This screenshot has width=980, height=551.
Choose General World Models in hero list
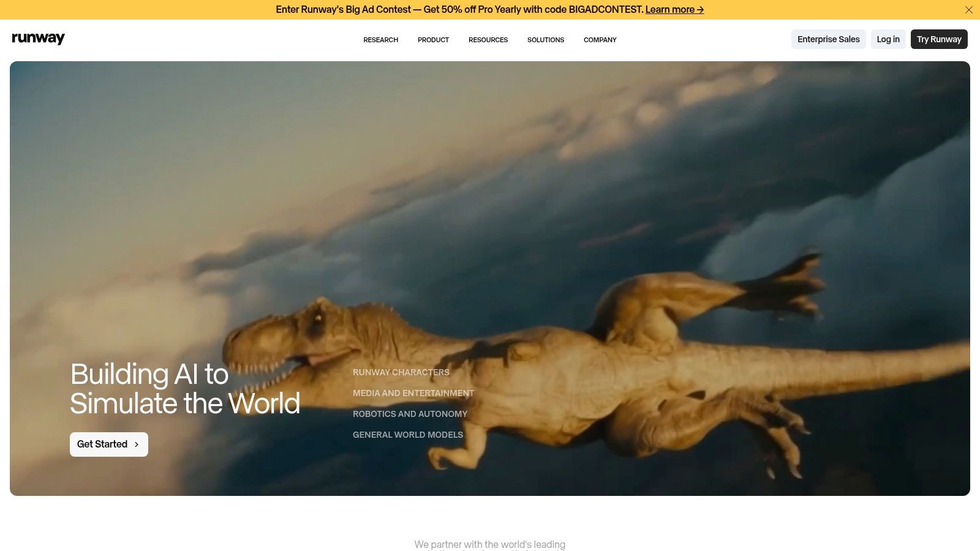407,435
